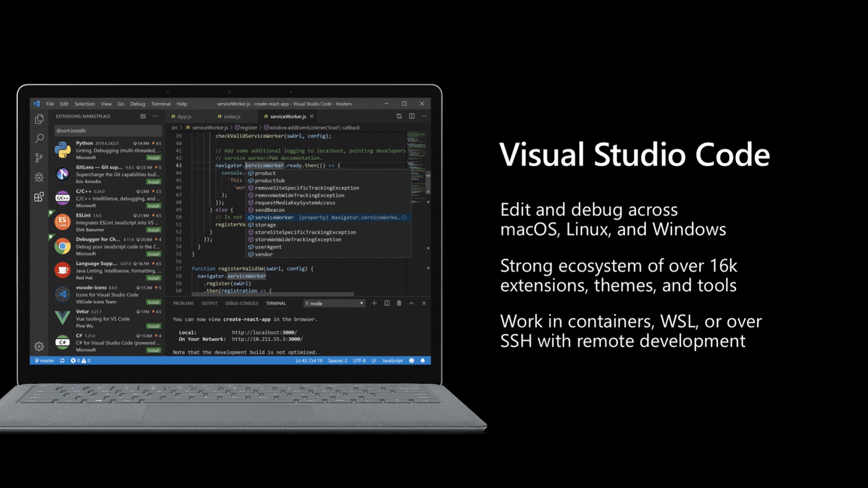Open more actions menu in editor toolbar
This screenshot has width=868, height=488.
(424, 116)
